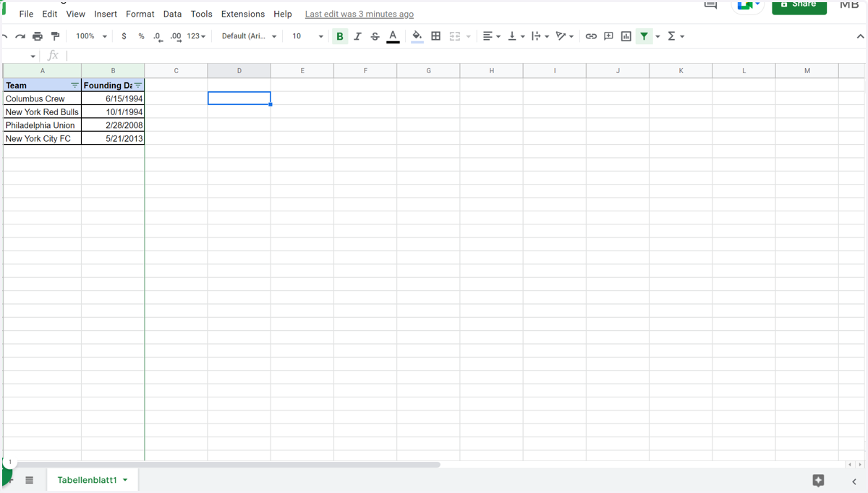Open the font size dropdown
The height and width of the screenshot is (493, 868).
307,36
